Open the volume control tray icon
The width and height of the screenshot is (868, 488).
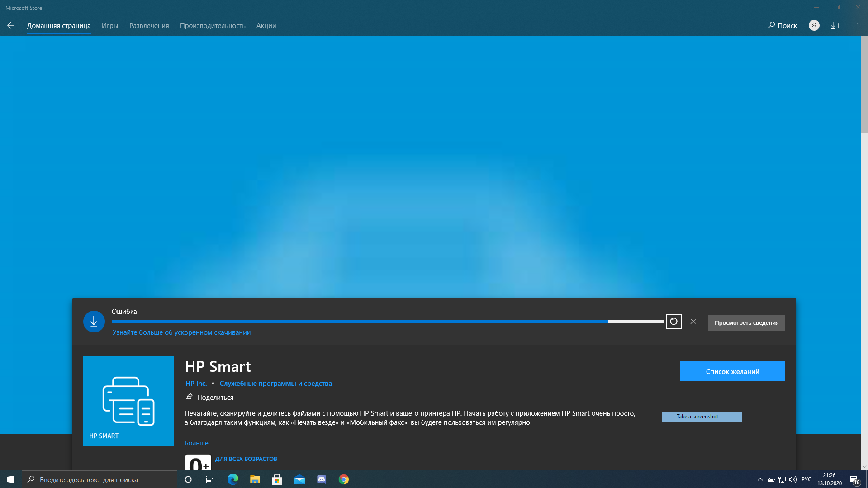point(792,479)
